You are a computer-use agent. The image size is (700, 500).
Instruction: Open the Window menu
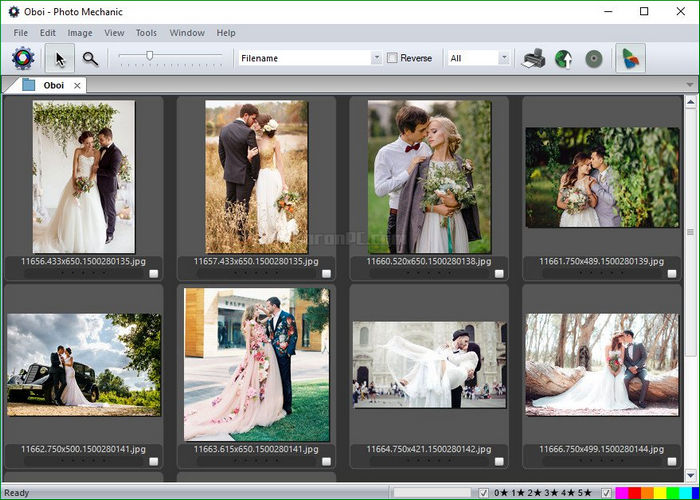click(187, 33)
